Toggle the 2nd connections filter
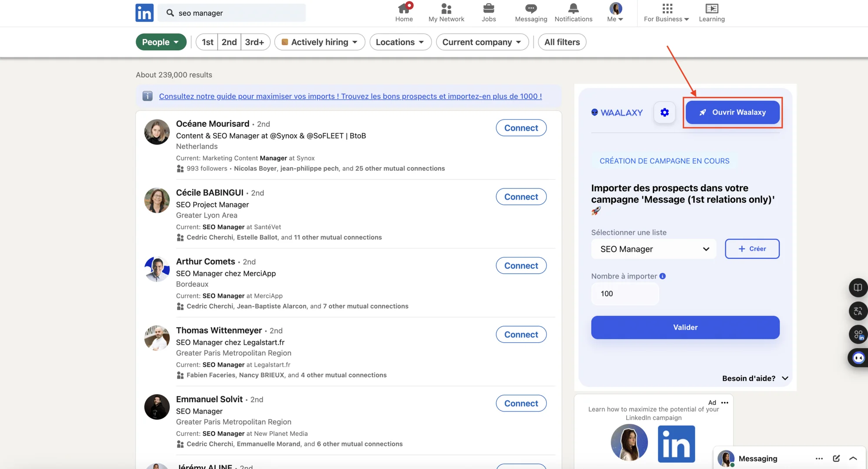Image resolution: width=868 pixels, height=469 pixels. 229,42
